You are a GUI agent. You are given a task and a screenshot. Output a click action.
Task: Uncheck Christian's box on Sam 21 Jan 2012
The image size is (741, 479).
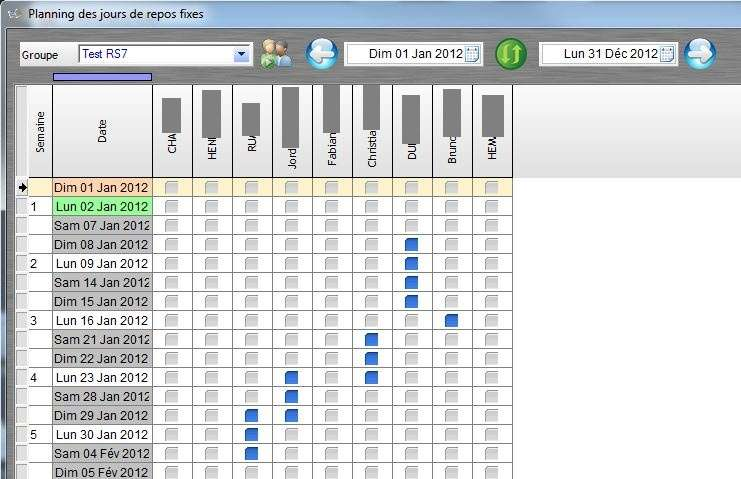[371, 339]
